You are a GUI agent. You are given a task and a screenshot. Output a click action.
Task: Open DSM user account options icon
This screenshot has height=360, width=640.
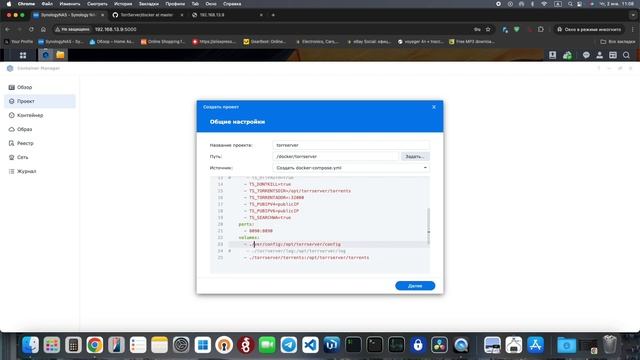(600, 55)
